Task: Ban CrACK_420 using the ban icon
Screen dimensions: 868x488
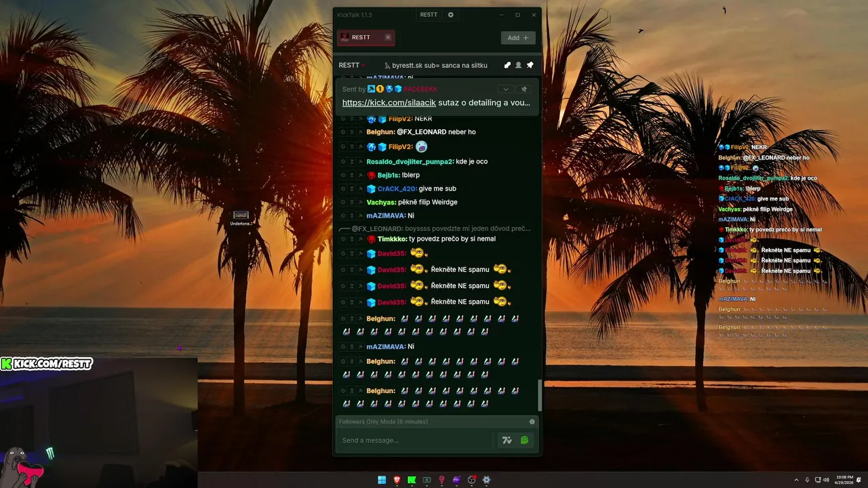Action: click(x=343, y=189)
